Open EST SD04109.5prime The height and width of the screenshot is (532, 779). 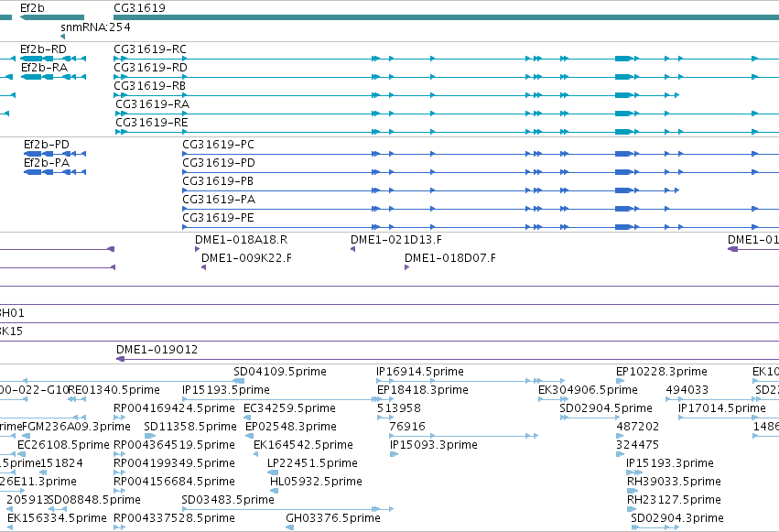click(x=280, y=372)
